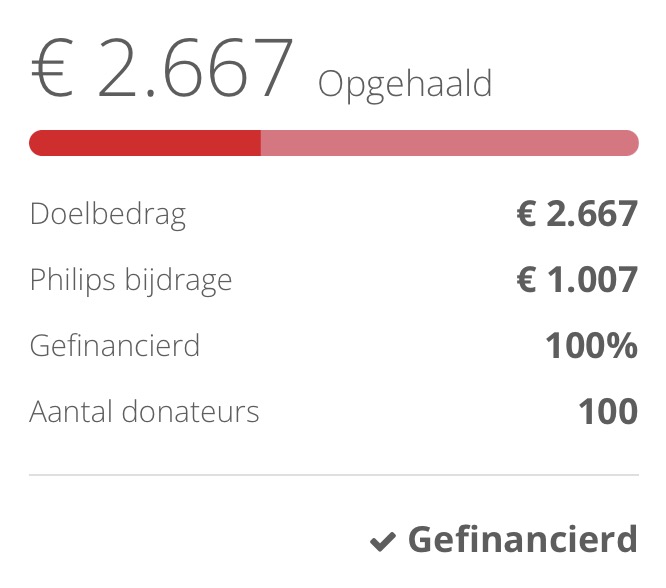Click the large 2.667 raised amount digits

(196, 69)
